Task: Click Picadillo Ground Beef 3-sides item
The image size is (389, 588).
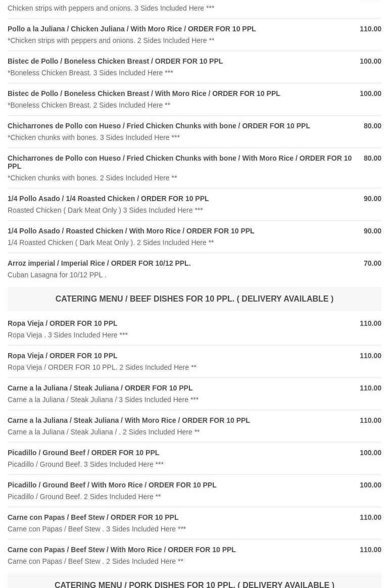Action: point(83,453)
